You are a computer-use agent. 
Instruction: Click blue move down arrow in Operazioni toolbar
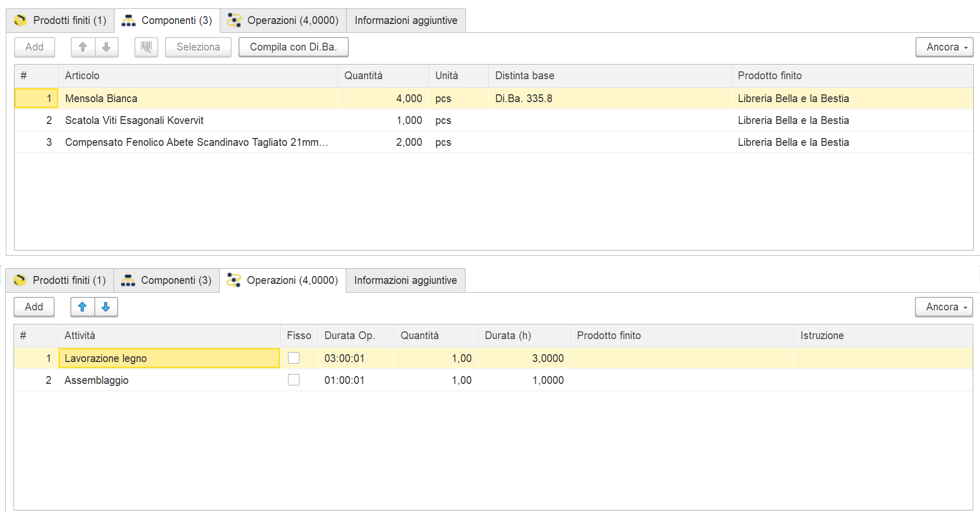coord(106,307)
